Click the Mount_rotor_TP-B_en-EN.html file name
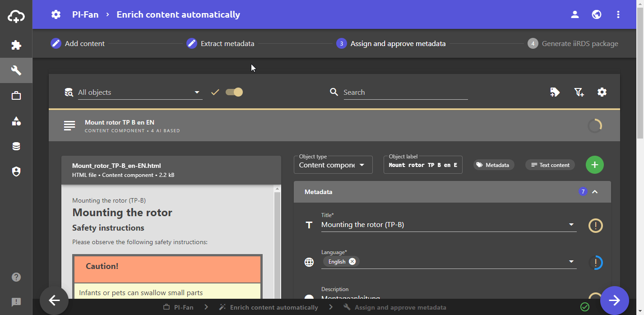644x315 pixels. (116, 166)
